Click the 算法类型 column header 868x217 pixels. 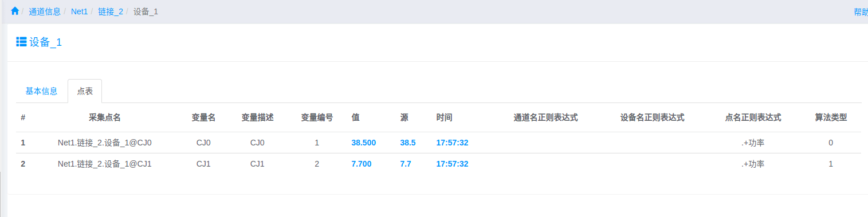coord(831,117)
